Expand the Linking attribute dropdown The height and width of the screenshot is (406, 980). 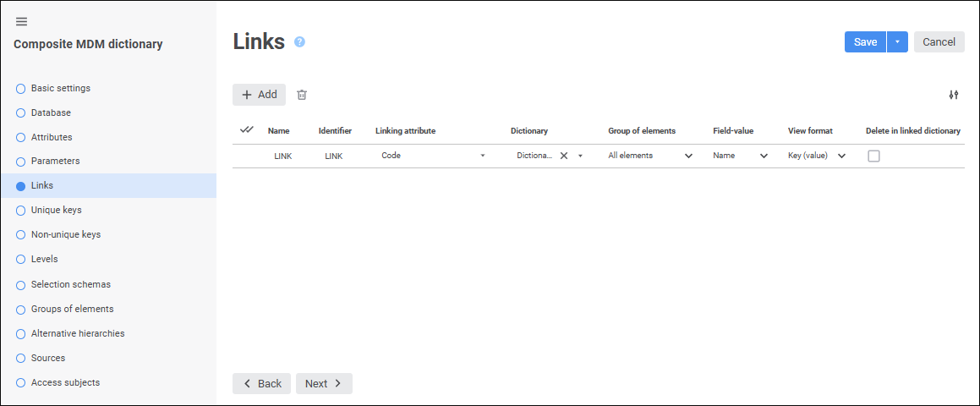point(483,156)
